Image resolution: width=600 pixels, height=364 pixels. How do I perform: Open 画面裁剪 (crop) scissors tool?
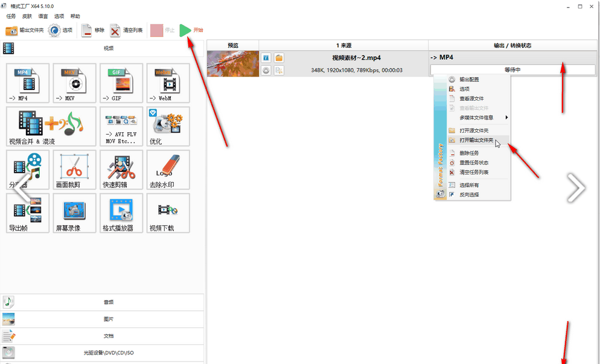74,170
